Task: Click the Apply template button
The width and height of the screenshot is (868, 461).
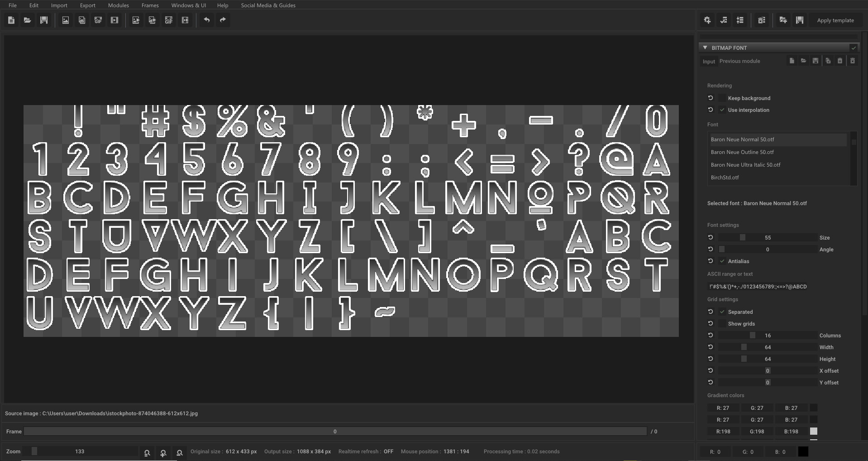Action: (835, 20)
